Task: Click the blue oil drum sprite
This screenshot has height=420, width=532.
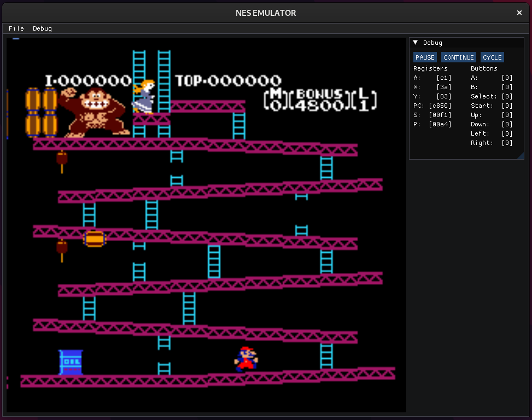Action: tap(71, 363)
